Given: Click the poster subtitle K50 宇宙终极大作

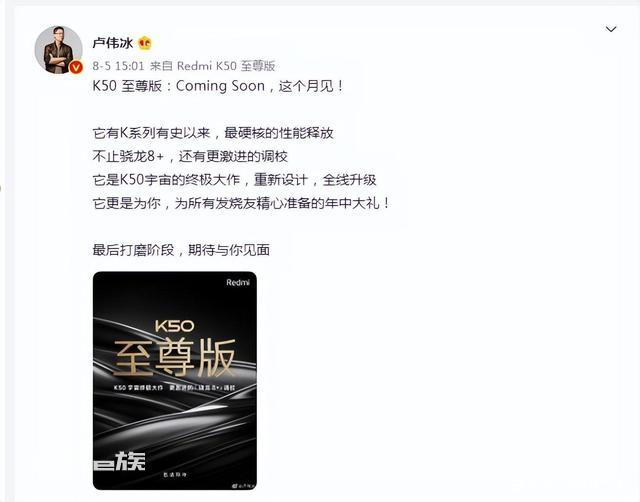Looking at the screenshot, I should [138, 387].
